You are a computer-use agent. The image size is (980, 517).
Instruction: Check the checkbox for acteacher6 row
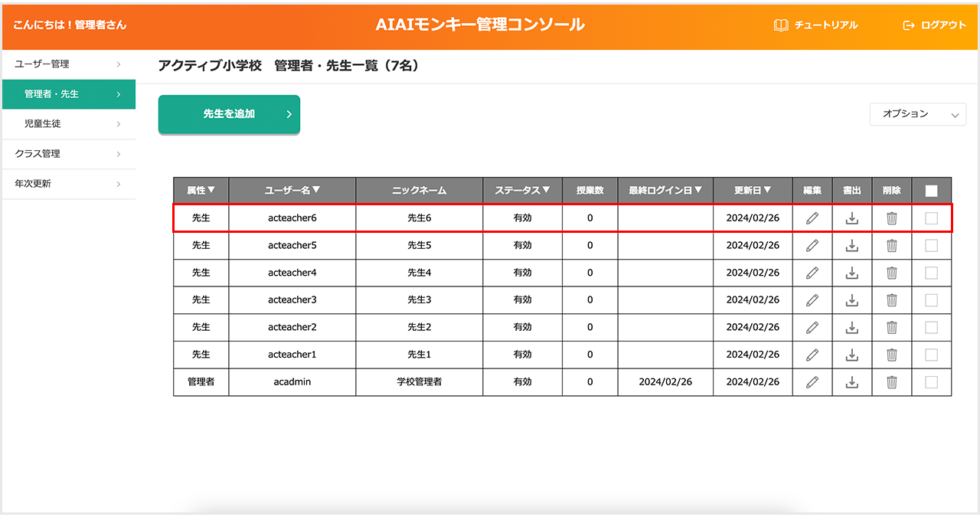tap(931, 218)
